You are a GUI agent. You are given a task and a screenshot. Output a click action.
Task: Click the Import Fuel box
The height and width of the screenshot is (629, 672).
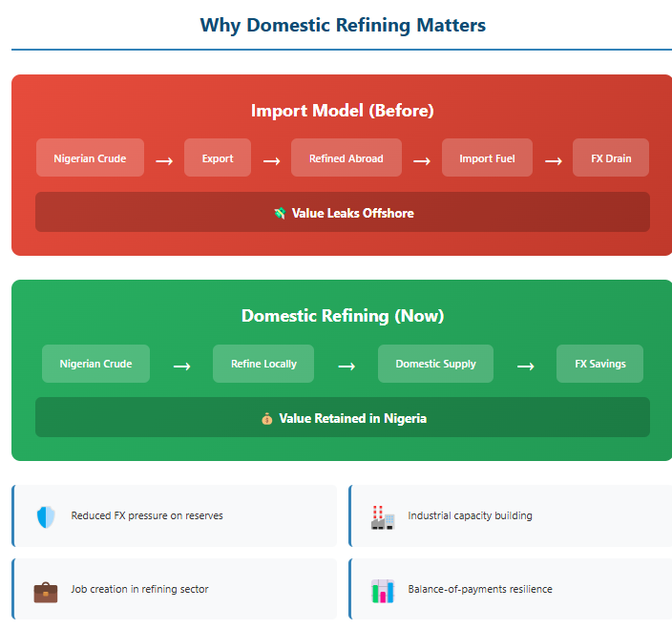click(487, 158)
